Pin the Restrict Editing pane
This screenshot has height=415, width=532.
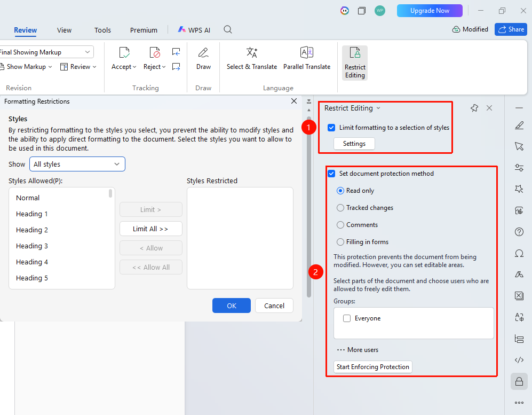click(x=474, y=108)
